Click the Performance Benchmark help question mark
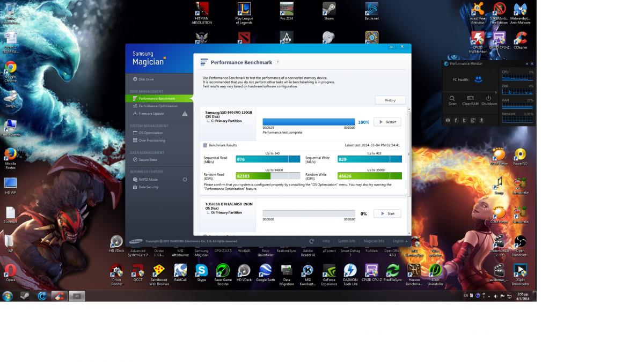644x362 pixels. pos(277,62)
